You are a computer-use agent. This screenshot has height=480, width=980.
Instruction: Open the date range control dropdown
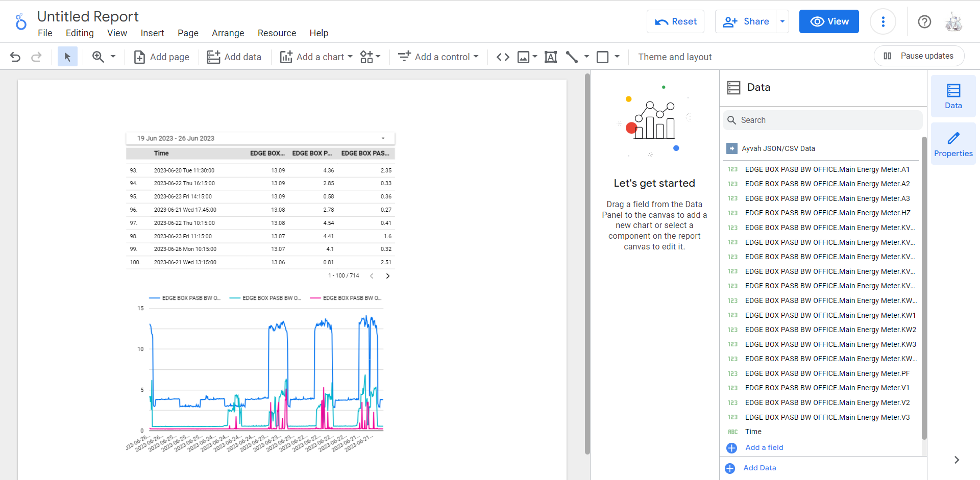(260, 138)
